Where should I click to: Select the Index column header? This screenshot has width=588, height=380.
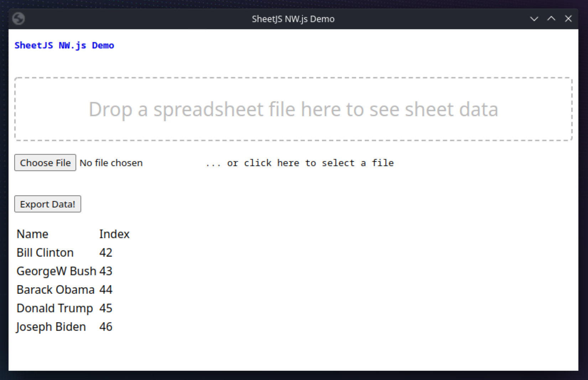[114, 234]
